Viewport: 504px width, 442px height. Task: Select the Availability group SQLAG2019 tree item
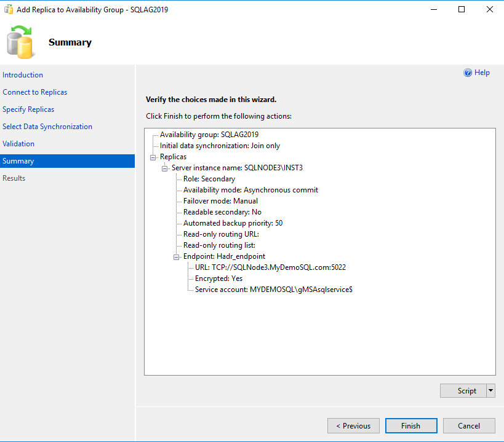(x=209, y=135)
